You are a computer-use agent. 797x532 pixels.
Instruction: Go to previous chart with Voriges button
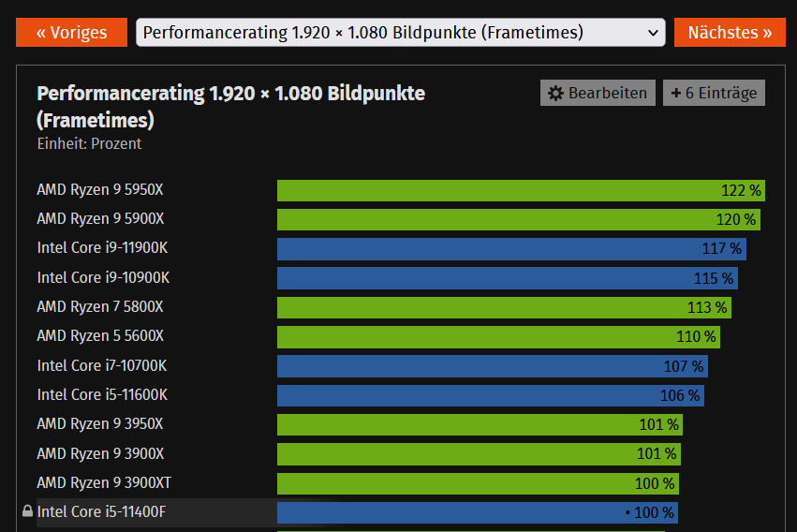coord(72,33)
